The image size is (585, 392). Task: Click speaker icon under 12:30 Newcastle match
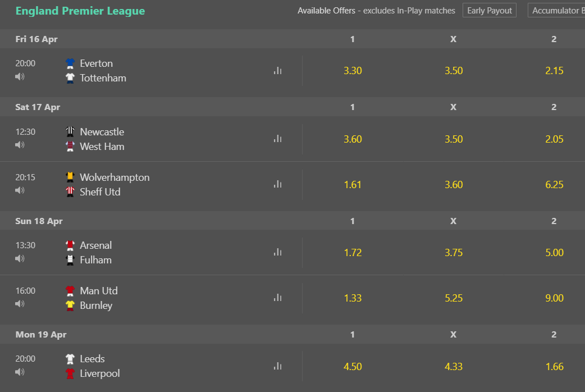click(20, 145)
